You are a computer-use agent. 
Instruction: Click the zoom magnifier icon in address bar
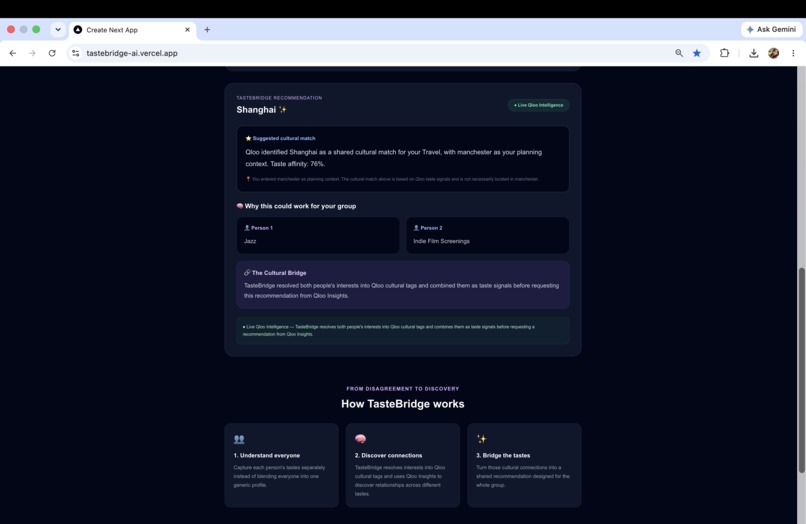pyautogui.click(x=679, y=53)
